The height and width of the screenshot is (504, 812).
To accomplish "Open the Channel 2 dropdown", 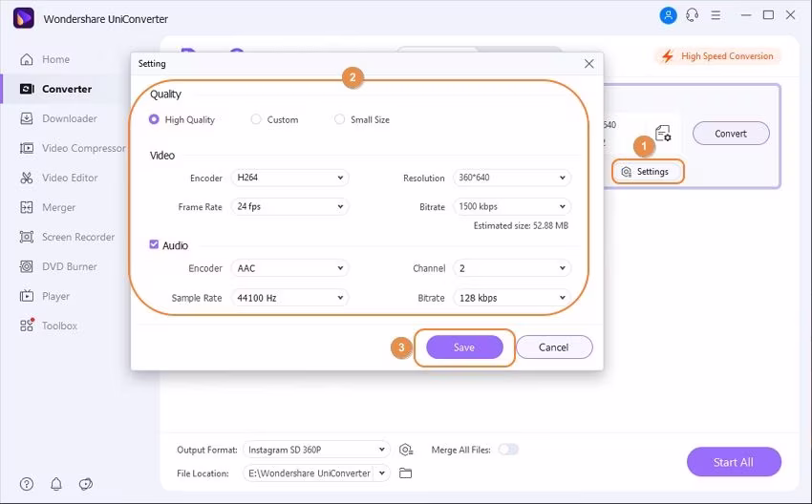I will click(512, 268).
